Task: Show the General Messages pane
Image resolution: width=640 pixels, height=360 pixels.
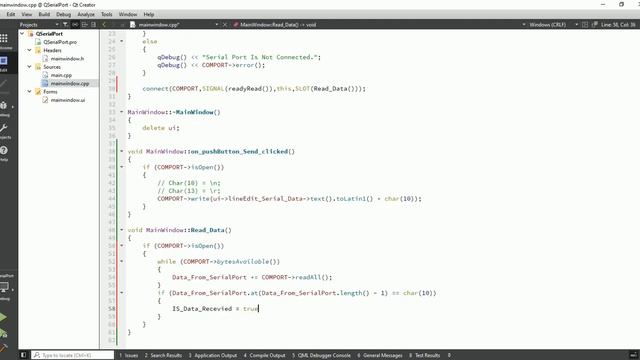Action: (380, 356)
